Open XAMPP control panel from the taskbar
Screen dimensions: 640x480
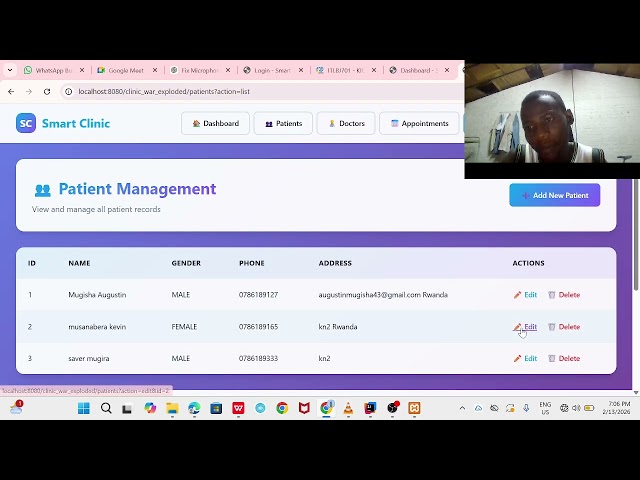[x=414, y=408]
